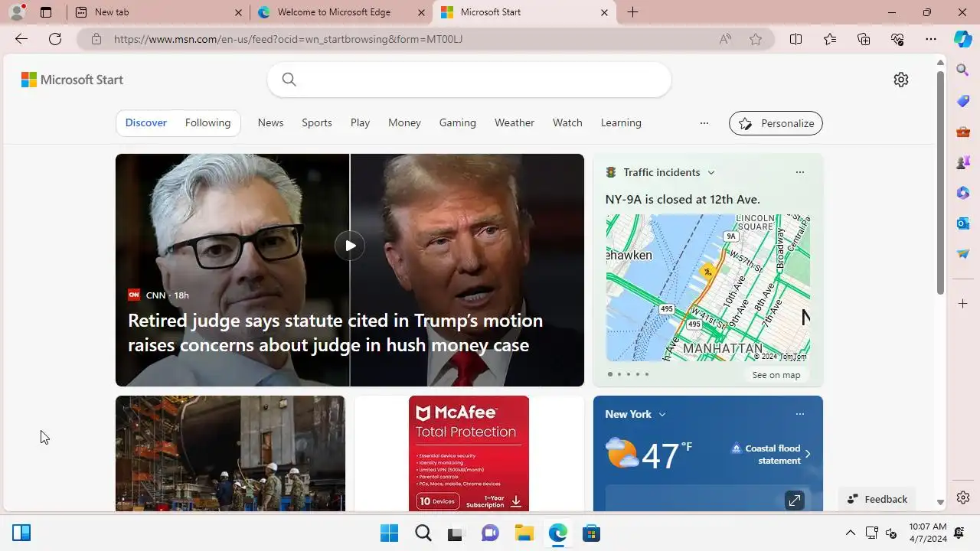Show hidden system tray icons
The image size is (980, 551).
click(850, 533)
